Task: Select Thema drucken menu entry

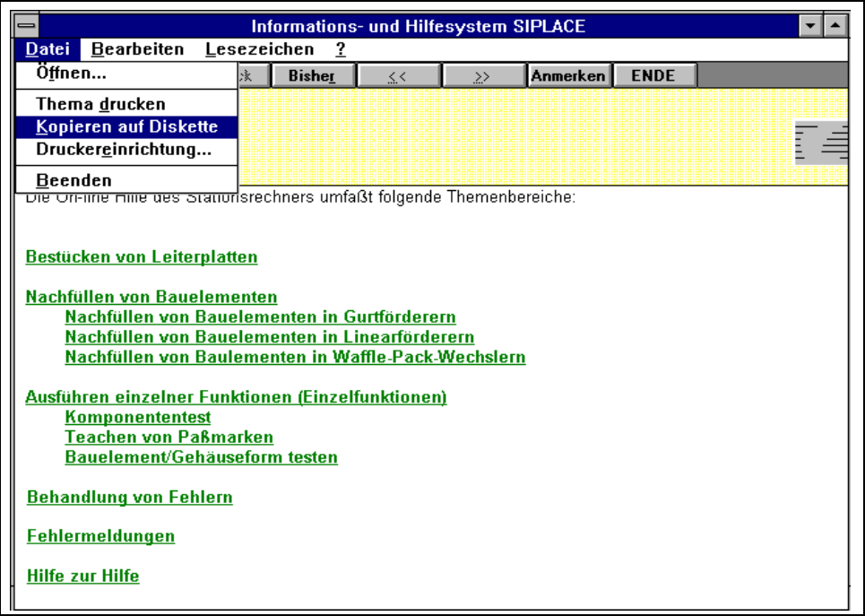Action: point(100,105)
